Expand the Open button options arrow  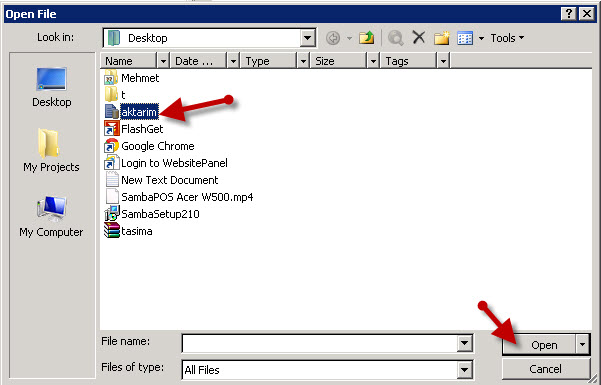point(583,345)
